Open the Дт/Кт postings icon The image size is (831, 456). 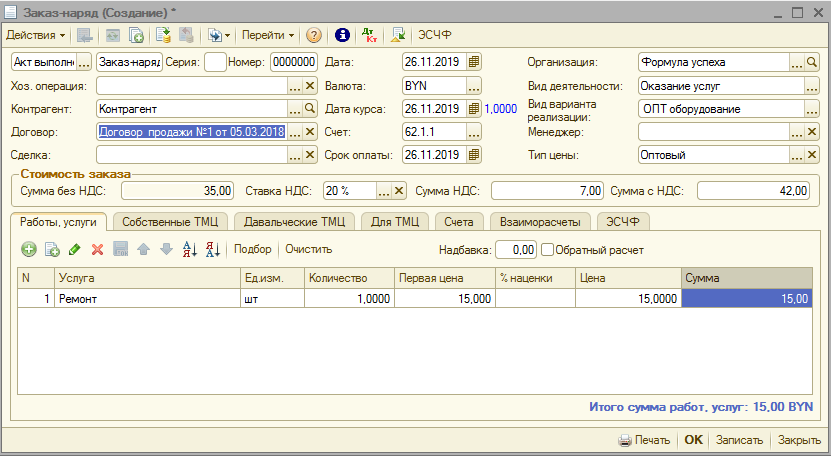point(370,35)
